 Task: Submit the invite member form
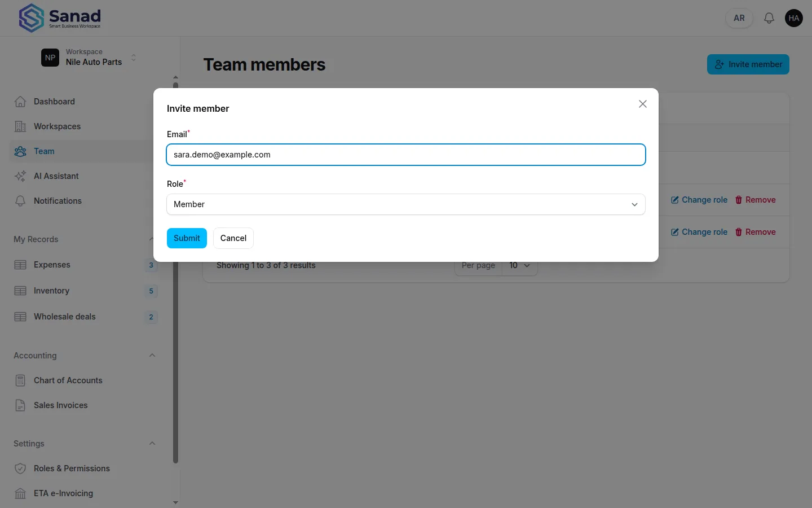[x=187, y=238]
